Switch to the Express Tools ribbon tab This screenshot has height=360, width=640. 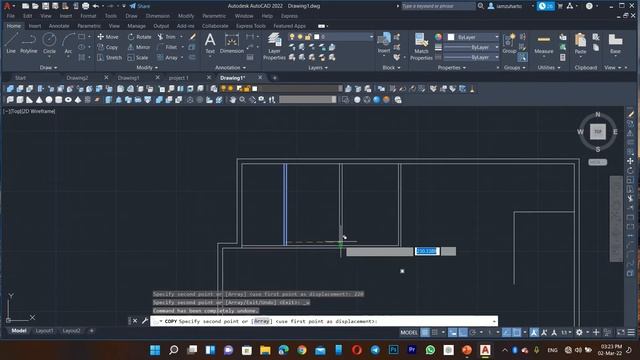(x=251, y=26)
